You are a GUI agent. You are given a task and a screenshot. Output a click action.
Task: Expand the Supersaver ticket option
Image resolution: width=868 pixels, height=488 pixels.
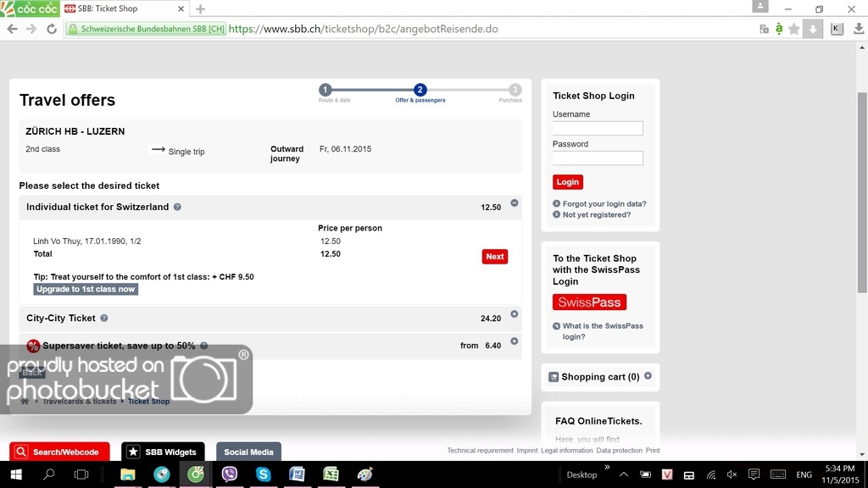(515, 341)
